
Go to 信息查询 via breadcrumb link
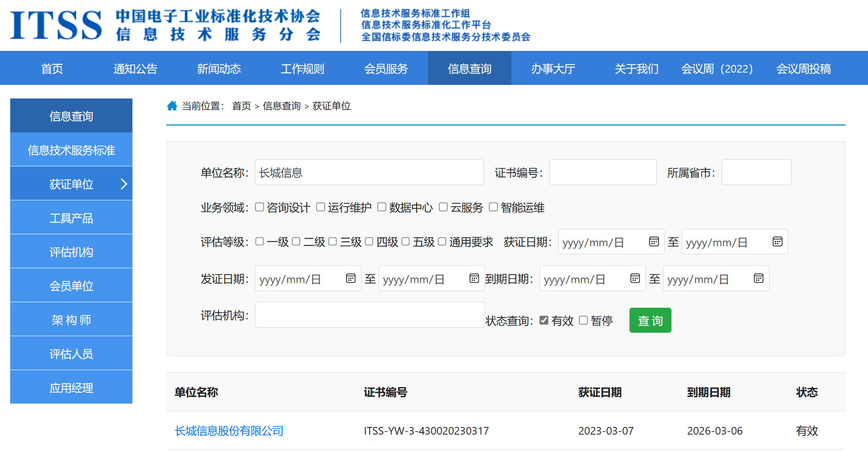click(x=282, y=106)
